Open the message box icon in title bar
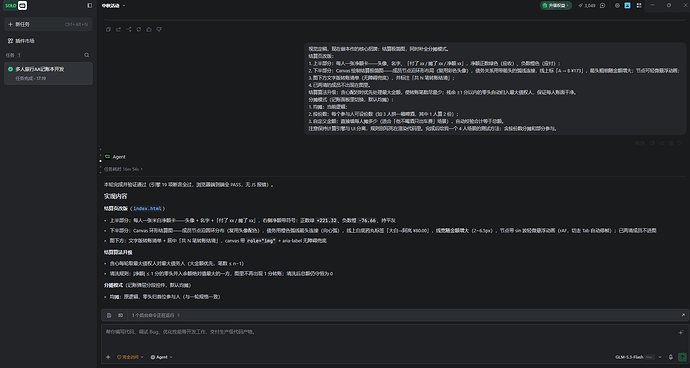Screen dimensions: 690x368 coord(602,6)
